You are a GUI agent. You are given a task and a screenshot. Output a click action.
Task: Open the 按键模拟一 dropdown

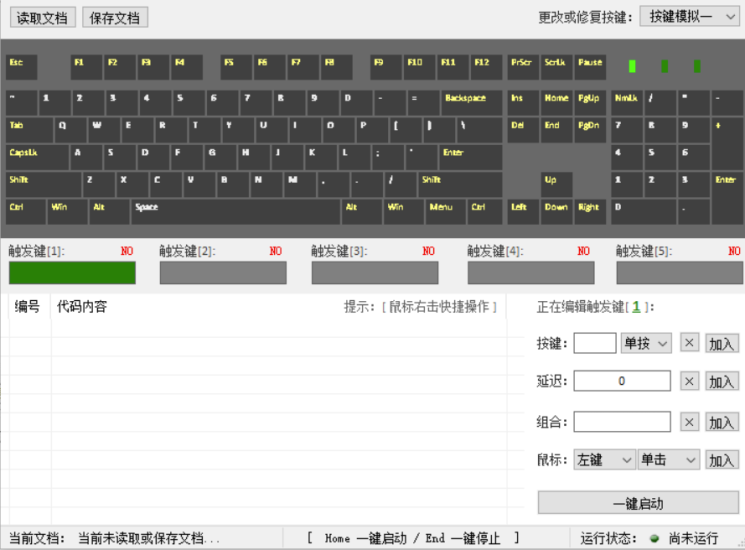pos(690,16)
